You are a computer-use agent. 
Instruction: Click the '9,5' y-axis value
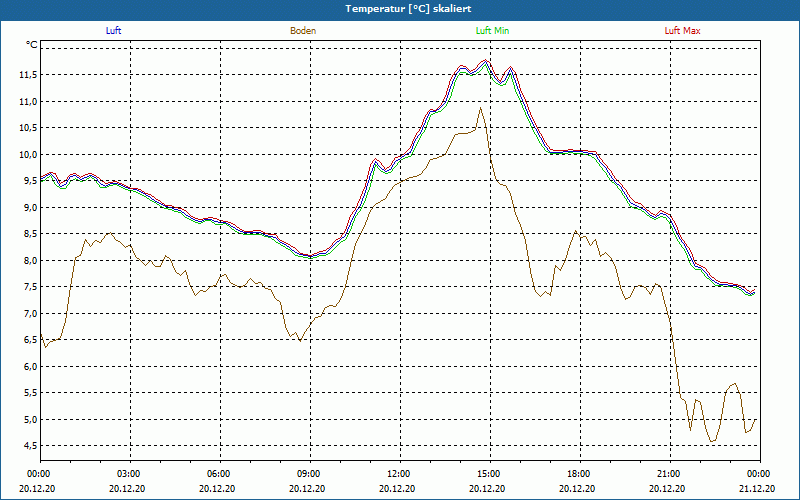[x=31, y=181]
